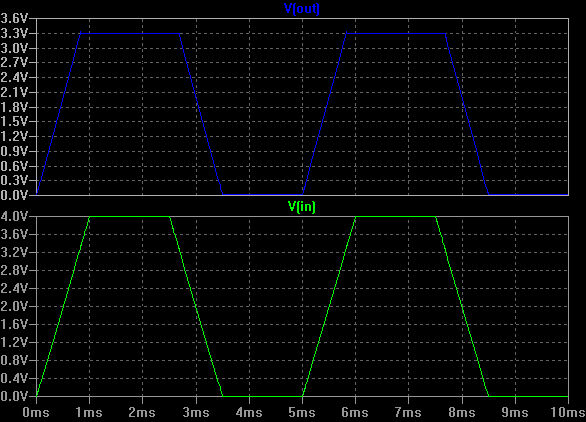
Task: Click the 4.0V label on V(in) axis
Action: point(14,216)
